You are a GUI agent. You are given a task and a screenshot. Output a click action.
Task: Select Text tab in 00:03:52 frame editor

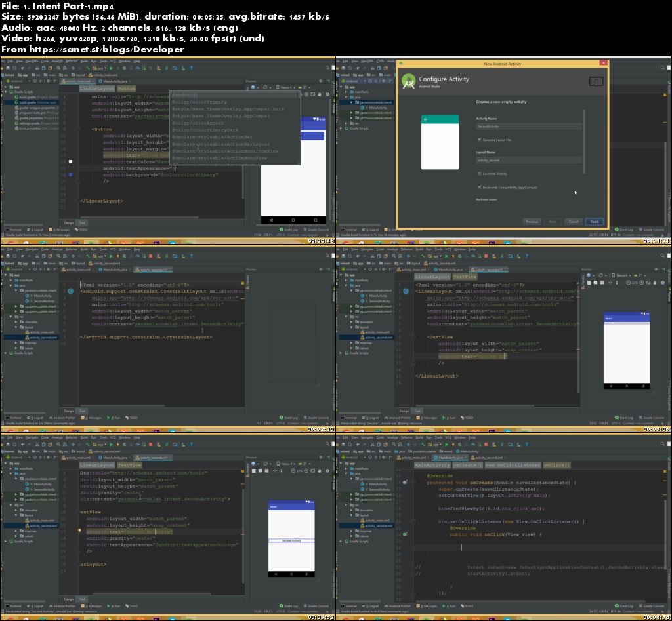coord(82,599)
